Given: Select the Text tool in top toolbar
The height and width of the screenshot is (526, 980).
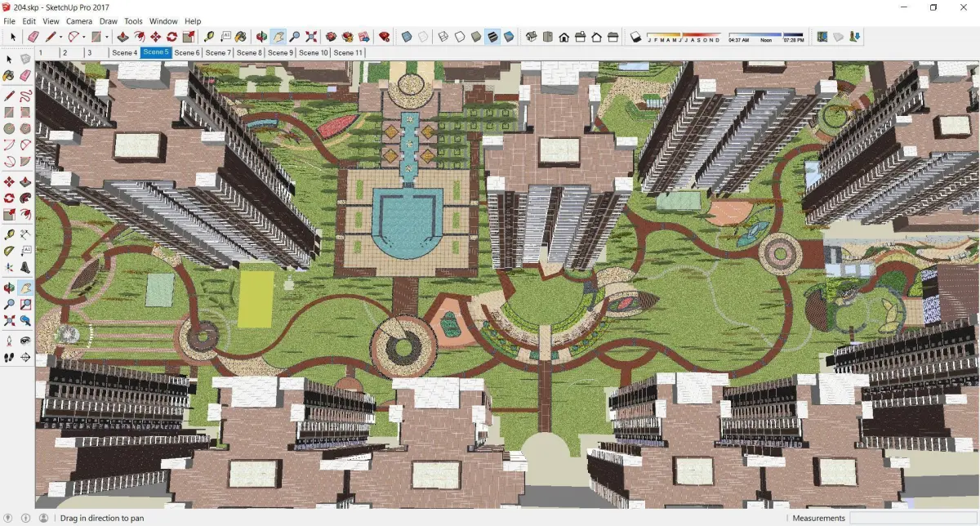Looking at the screenshot, I should [225, 37].
